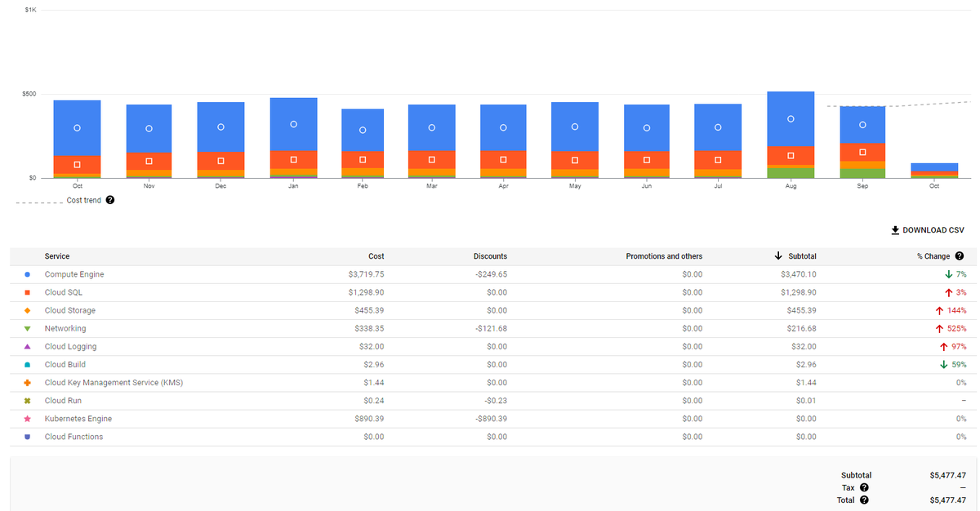
Task: Click the Cloud Build service name
Action: (x=65, y=365)
